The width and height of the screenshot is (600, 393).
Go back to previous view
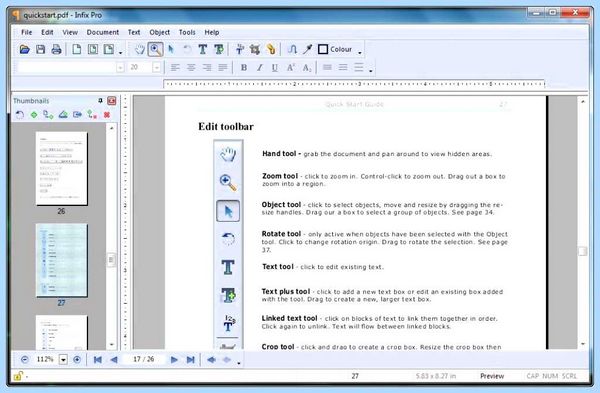tap(211, 359)
